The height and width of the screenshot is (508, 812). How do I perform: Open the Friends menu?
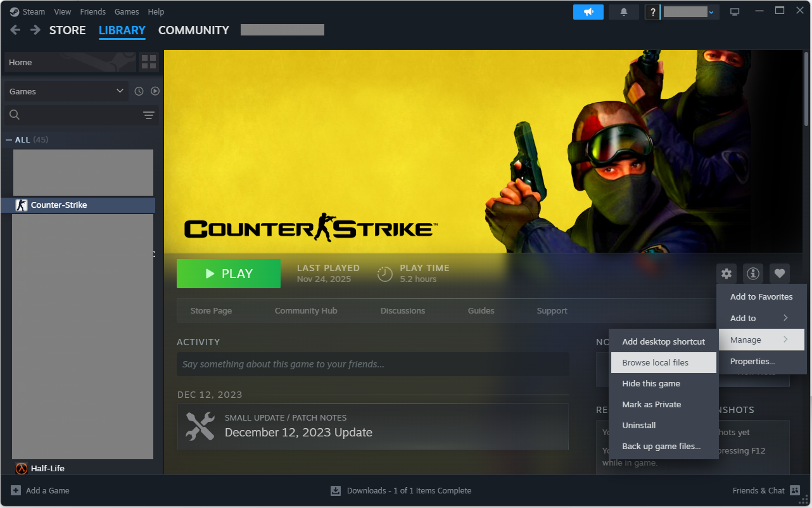coord(93,11)
